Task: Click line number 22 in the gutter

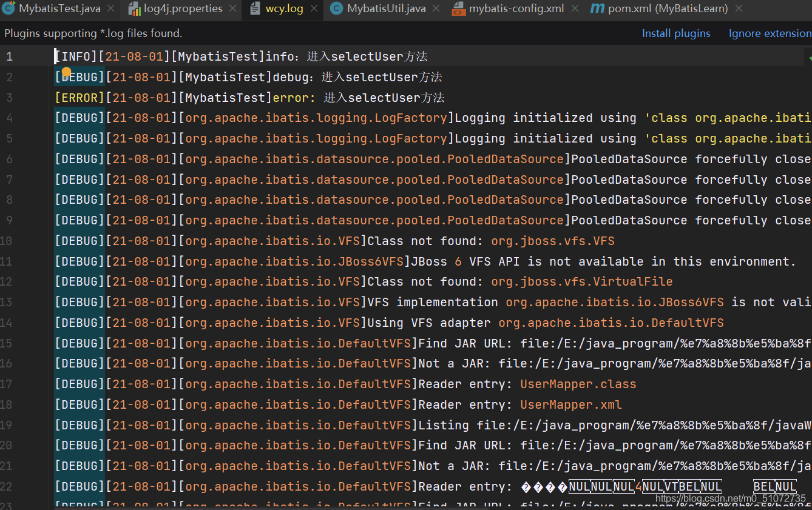Action: tap(6, 486)
